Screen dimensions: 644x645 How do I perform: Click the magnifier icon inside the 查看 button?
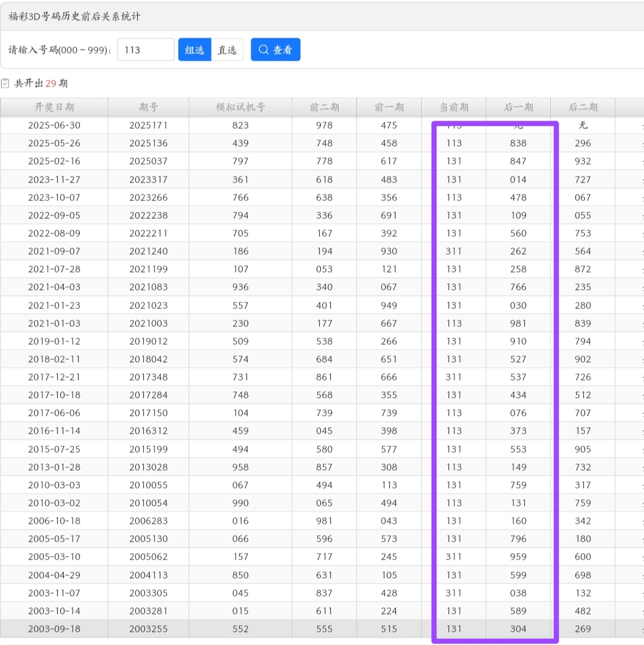coord(263,50)
